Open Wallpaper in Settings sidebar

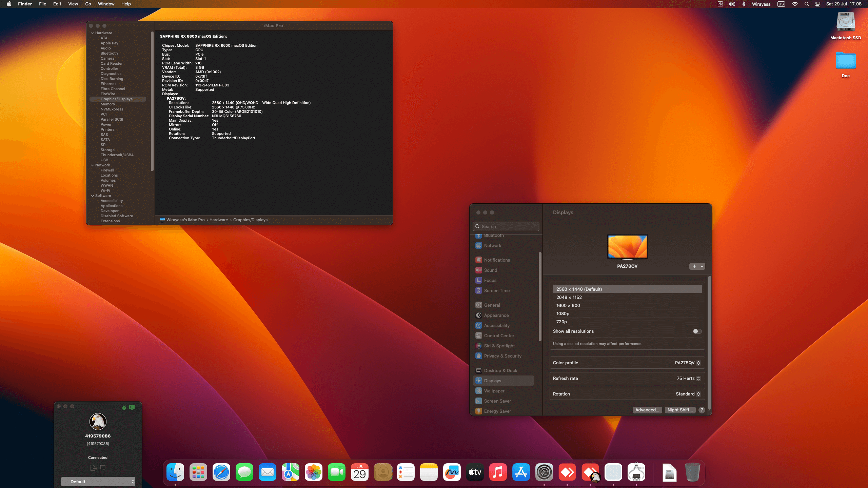pyautogui.click(x=504, y=391)
